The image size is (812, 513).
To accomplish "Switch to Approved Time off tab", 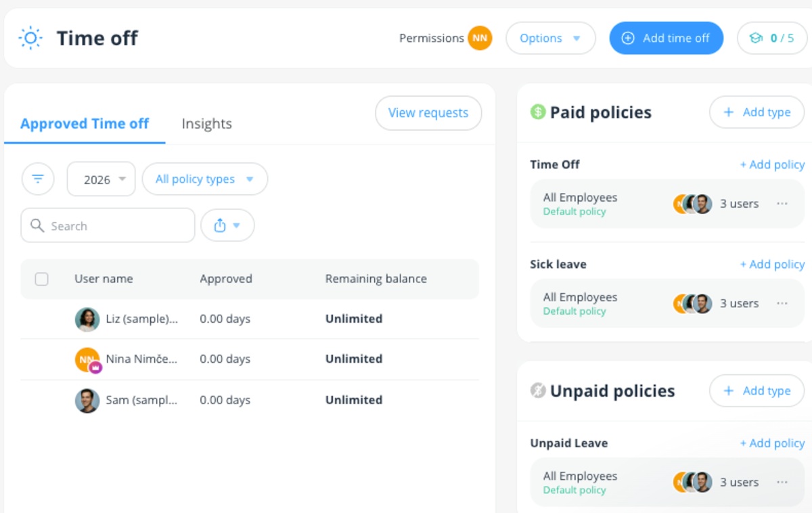I will [x=85, y=124].
